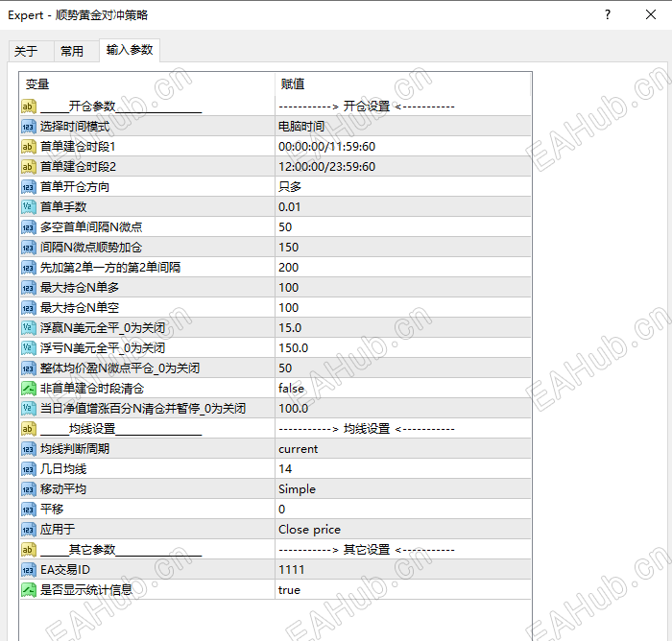Click the integer icon beside 均线判断周期

(x=28, y=449)
